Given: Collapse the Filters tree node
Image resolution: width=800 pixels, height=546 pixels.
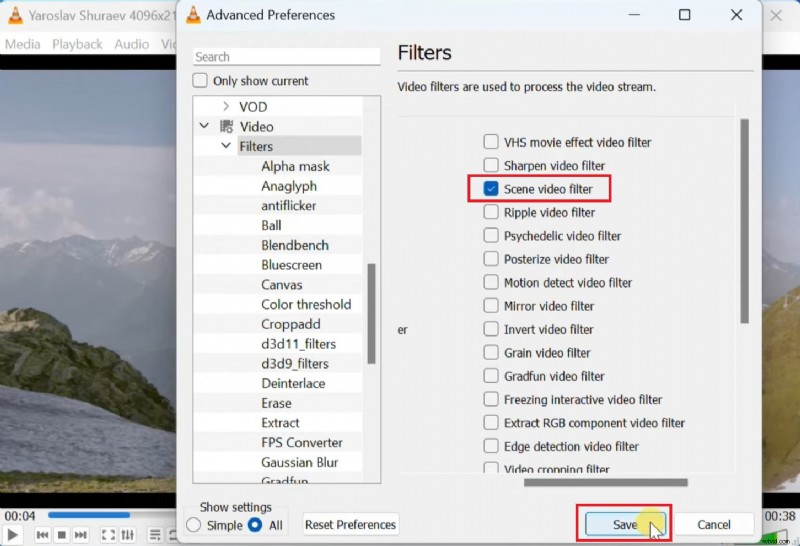Looking at the screenshot, I should (226, 147).
